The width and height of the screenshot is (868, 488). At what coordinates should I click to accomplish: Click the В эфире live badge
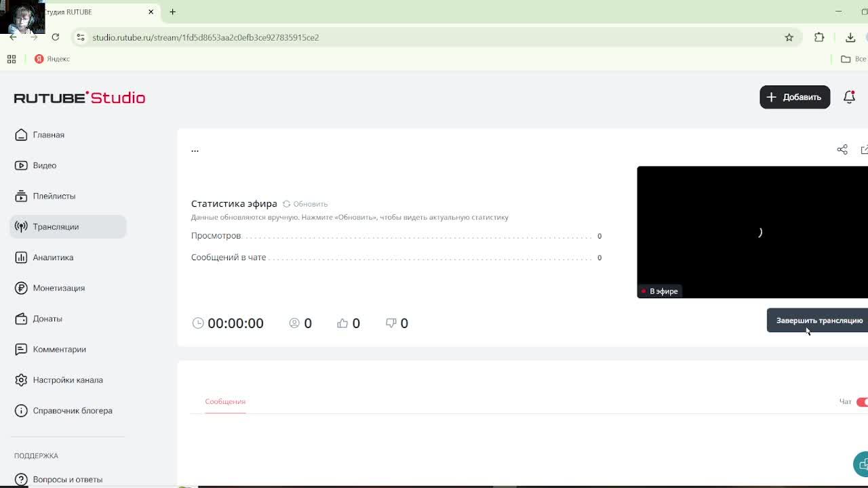660,291
